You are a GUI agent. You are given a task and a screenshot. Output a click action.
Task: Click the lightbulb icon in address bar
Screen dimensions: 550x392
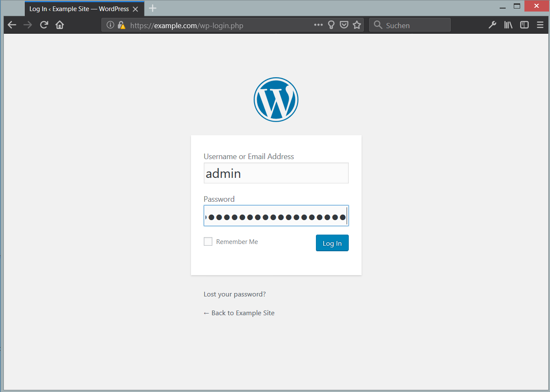coord(331,25)
